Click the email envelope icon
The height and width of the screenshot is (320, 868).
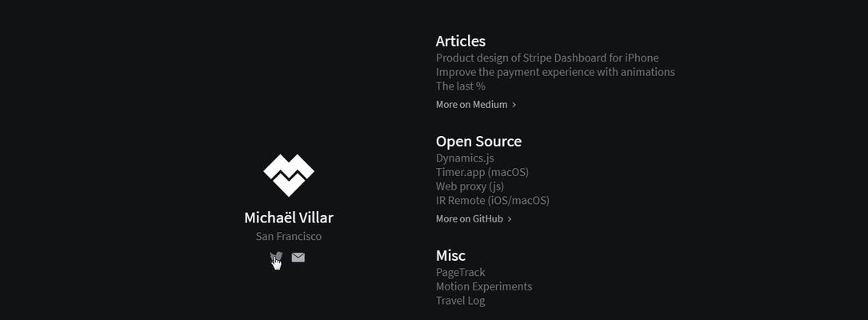(298, 258)
